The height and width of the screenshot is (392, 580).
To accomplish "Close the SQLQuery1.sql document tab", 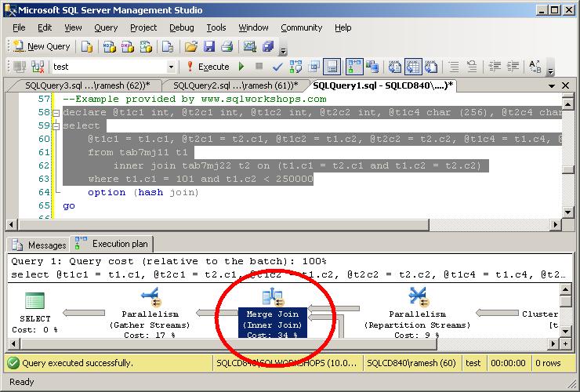I will click(x=566, y=85).
